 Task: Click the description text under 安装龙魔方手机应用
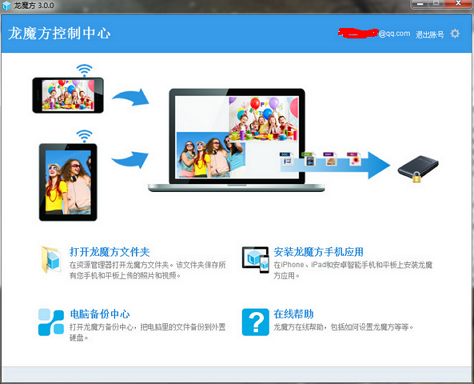click(x=353, y=270)
